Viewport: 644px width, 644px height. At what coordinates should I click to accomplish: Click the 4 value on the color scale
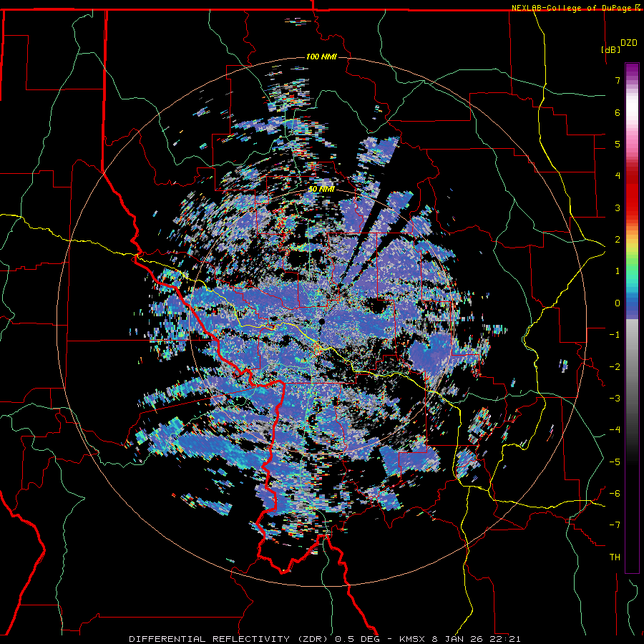[x=618, y=176]
